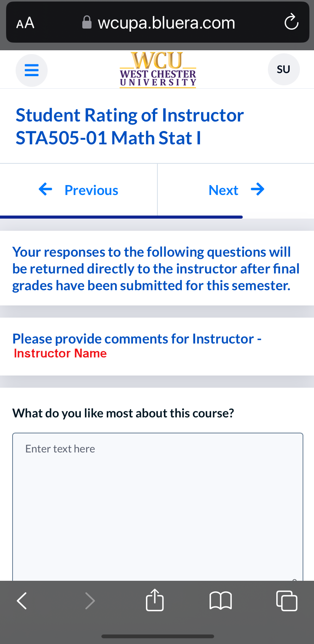Click the left arrow beside Previous
Screen dimensions: 314x644
click(45, 189)
